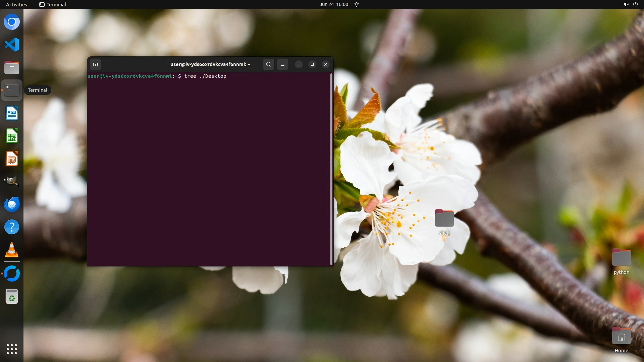
Task: Toggle the notifications bell indicator
Action: point(357,4)
